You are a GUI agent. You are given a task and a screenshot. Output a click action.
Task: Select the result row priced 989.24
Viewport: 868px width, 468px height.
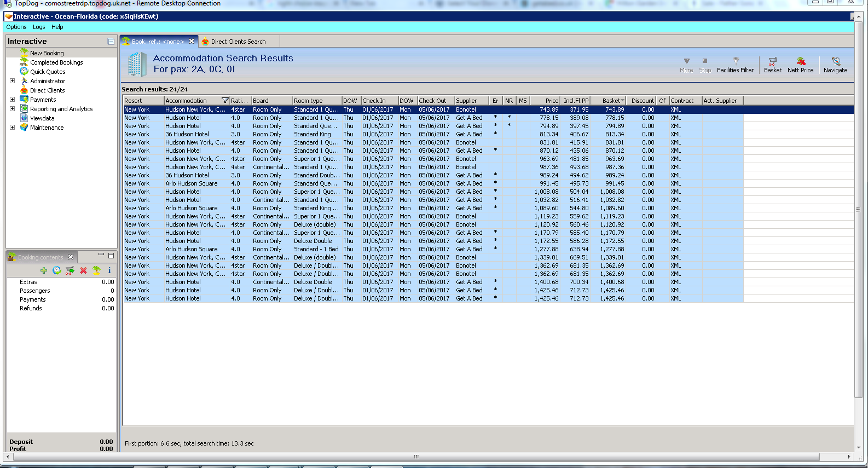point(433,175)
